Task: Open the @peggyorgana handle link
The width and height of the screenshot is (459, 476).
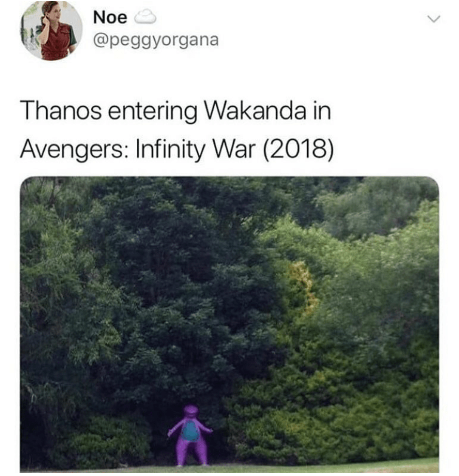Action: 156,40
